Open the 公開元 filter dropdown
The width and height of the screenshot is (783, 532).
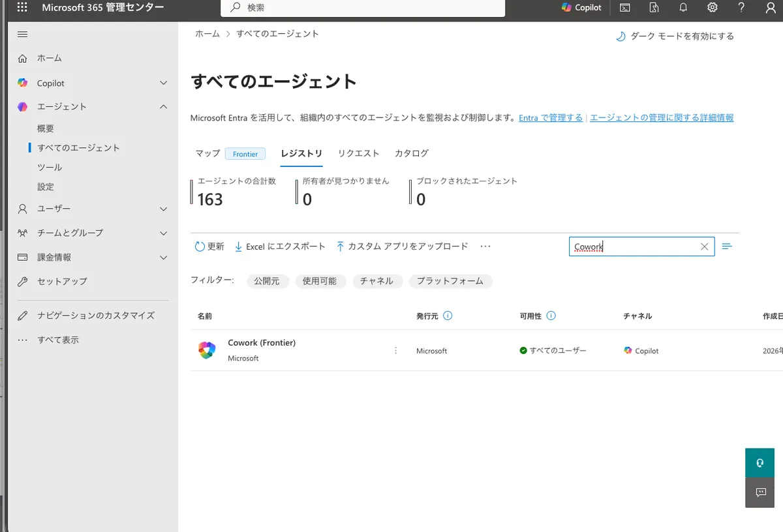click(267, 281)
